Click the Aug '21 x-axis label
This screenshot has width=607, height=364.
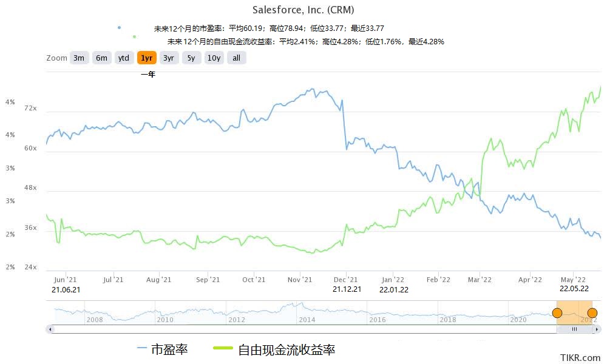coord(158,280)
